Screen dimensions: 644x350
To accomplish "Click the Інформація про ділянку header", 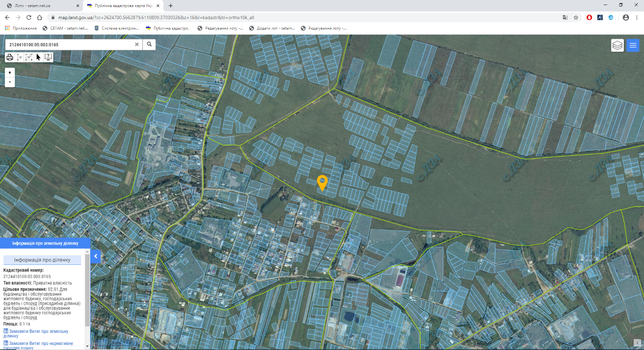I will [42, 260].
